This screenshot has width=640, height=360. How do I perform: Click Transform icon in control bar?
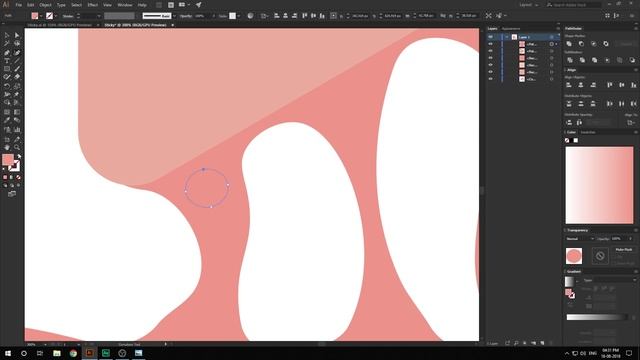[x=333, y=16]
